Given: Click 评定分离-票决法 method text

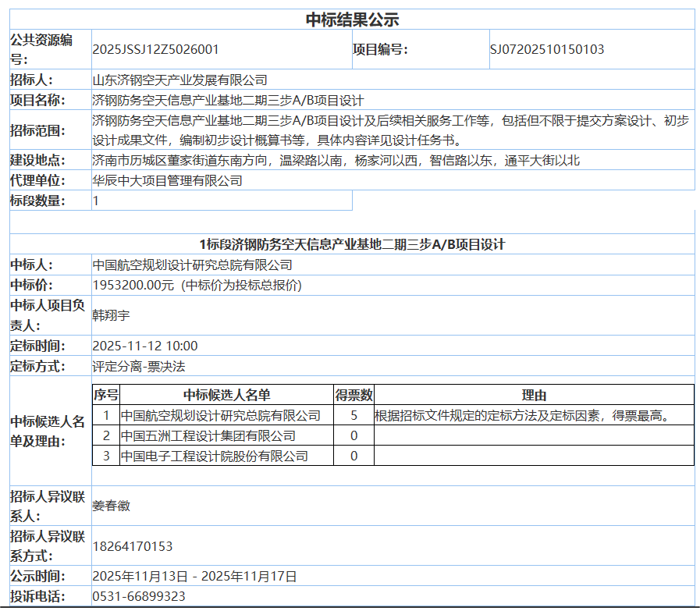Looking at the screenshot, I should click(139, 366).
